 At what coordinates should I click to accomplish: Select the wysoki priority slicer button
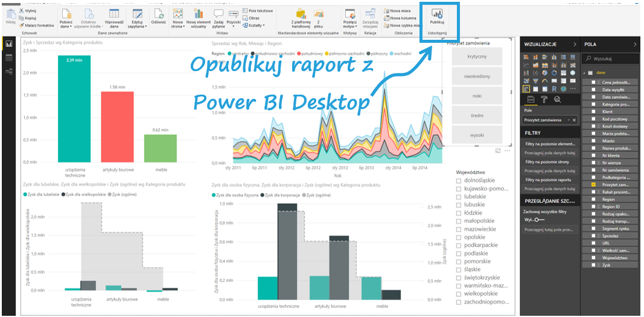pos(476,135)
